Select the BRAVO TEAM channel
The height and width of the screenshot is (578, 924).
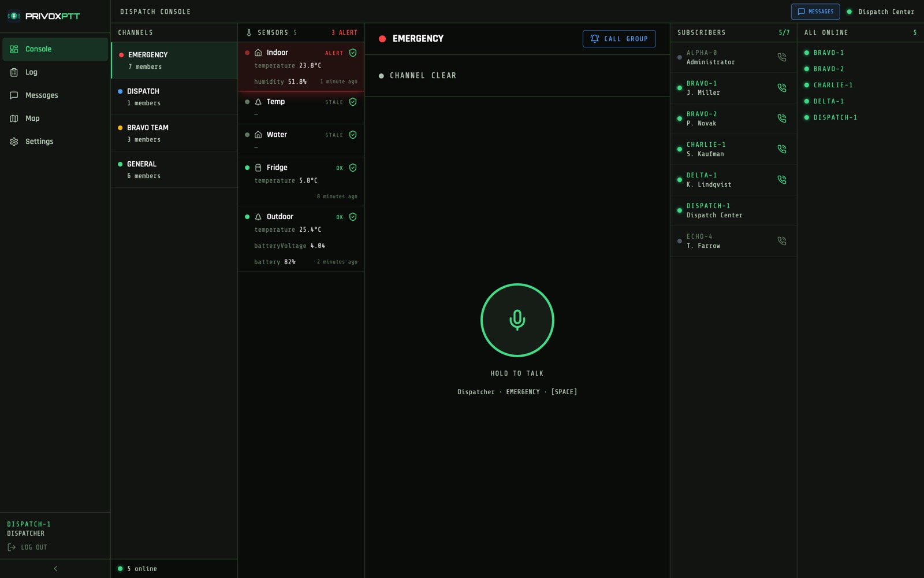pyautogui.click(x=174, y=134)
